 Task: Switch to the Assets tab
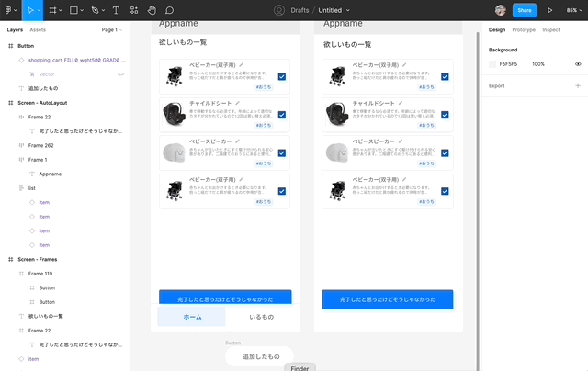pyautogui.click(x=38, y=29)
